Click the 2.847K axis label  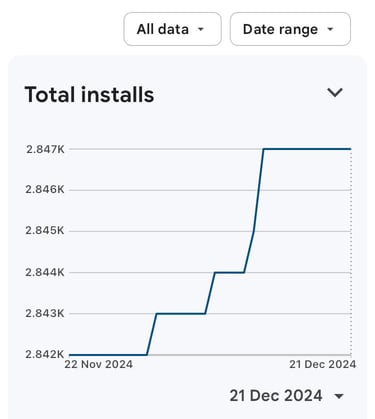[x=45, y=149]
